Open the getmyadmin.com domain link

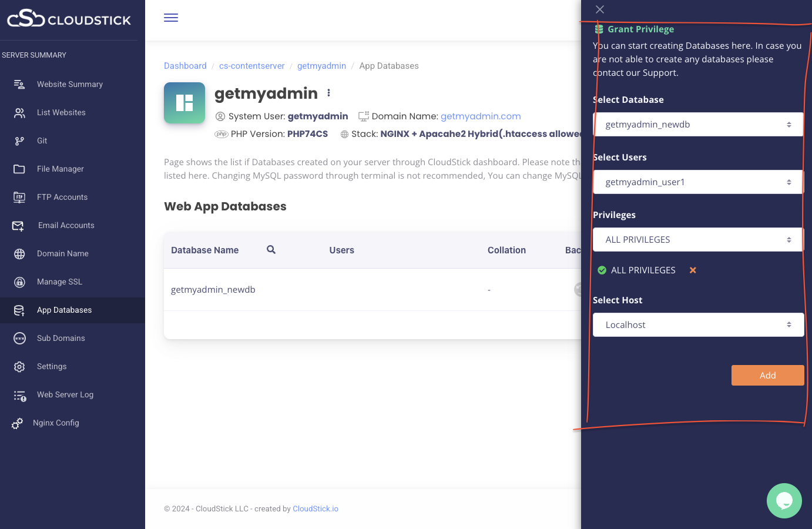[481, 116]
